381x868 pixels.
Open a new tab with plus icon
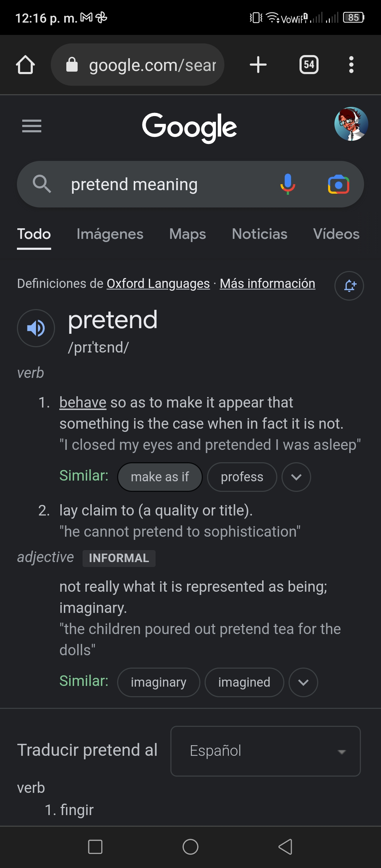258,65
